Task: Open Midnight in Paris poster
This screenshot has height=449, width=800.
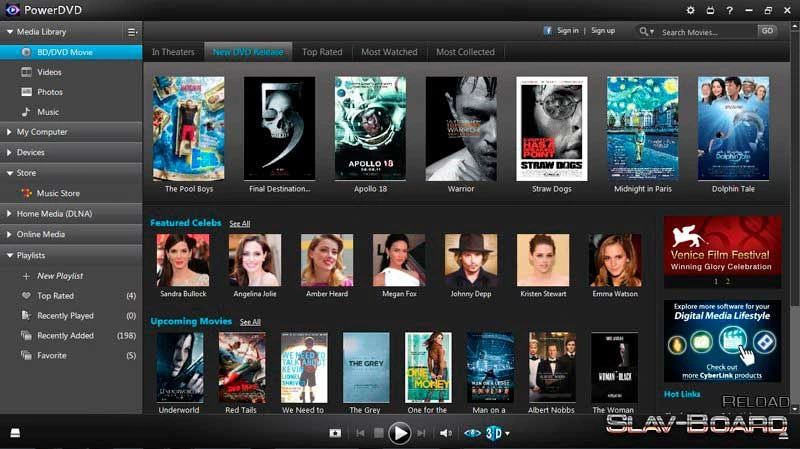Action: 643,129
